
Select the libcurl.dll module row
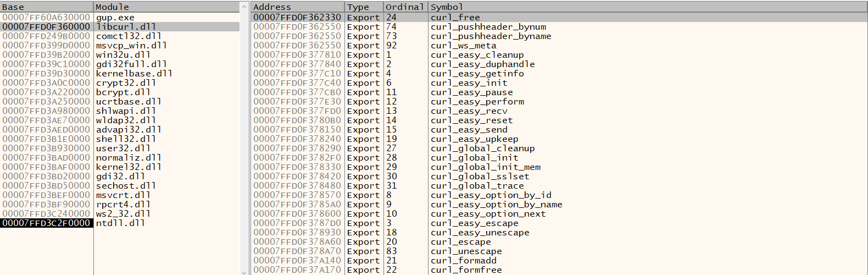pos(126,27)
